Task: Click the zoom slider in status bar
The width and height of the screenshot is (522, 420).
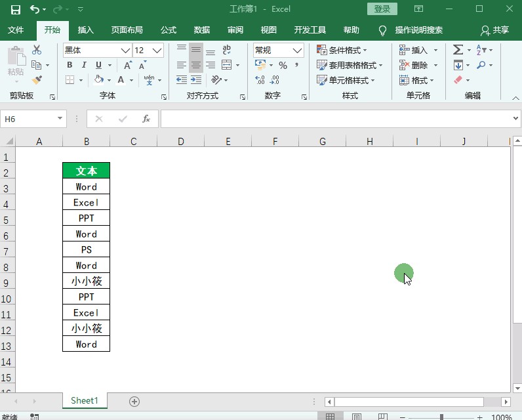Action: [x=441, y=417]
